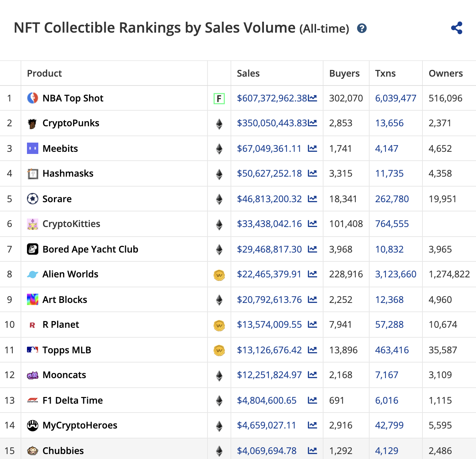Click the Chubbies monkey icon
The width and height of the screenshot is (476, 459).
(33, 451)
